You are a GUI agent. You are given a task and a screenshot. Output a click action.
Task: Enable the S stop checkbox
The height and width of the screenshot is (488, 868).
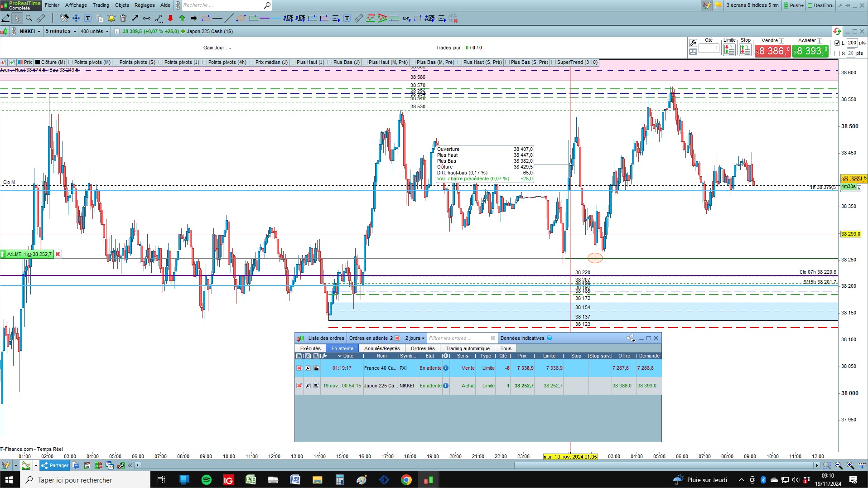click(x=837, y=53)
